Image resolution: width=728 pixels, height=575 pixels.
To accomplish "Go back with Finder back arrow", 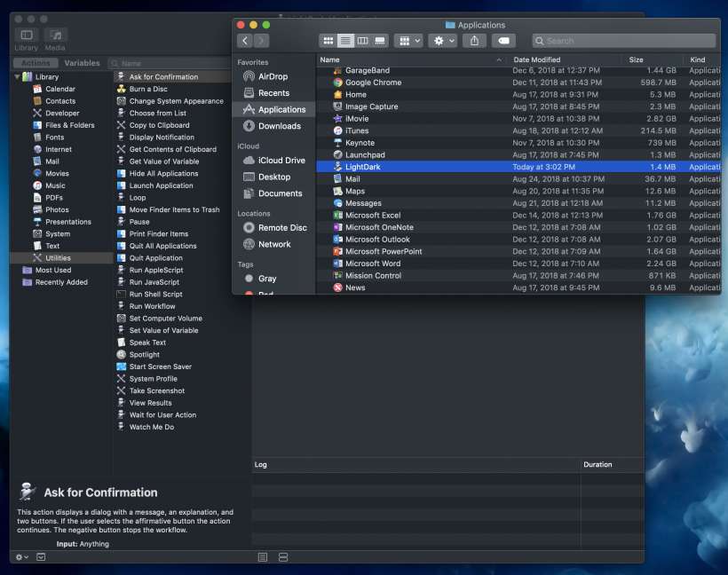I will coord(244,41).
